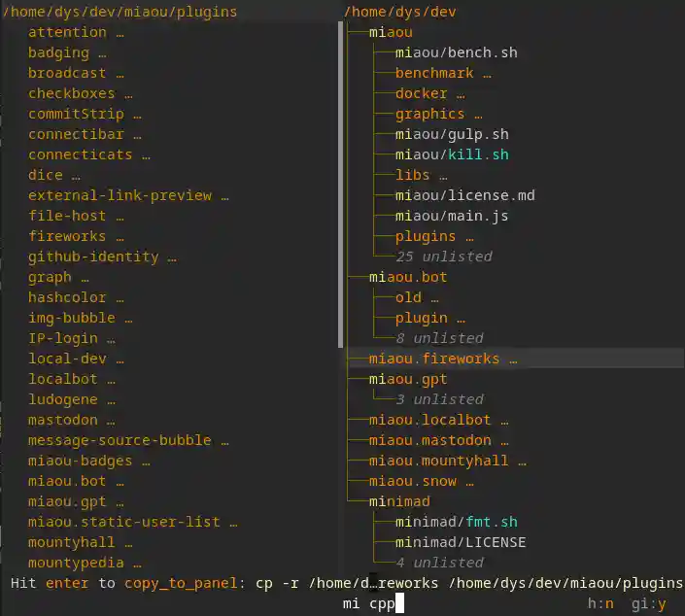Toggle the git-ignore gi:y flag
The height and width of the screenshot is (616, 685).
(x=648, y=603)
